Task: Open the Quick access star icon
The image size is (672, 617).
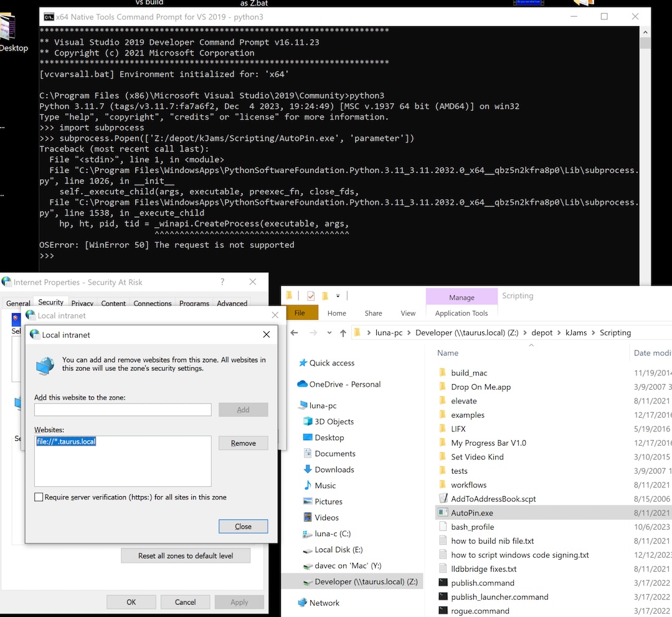Action: tap(303, 363)
